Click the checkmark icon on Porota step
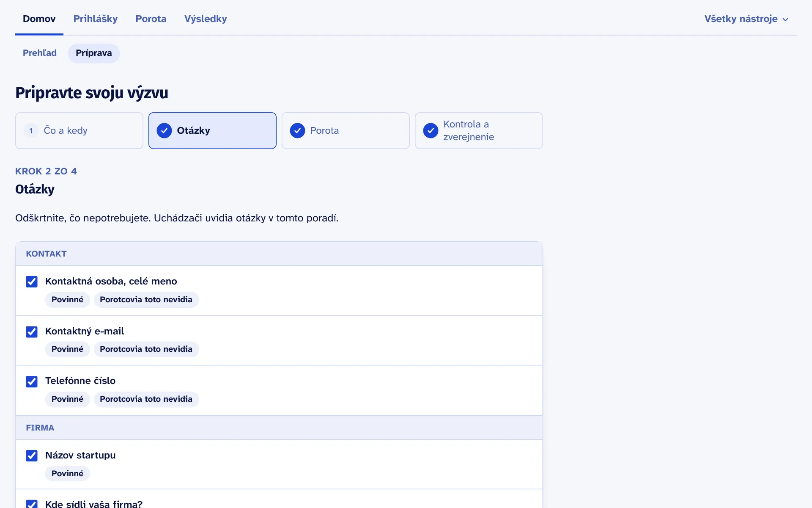The height and width of the screenshot is (508, 812). [297, 130]
